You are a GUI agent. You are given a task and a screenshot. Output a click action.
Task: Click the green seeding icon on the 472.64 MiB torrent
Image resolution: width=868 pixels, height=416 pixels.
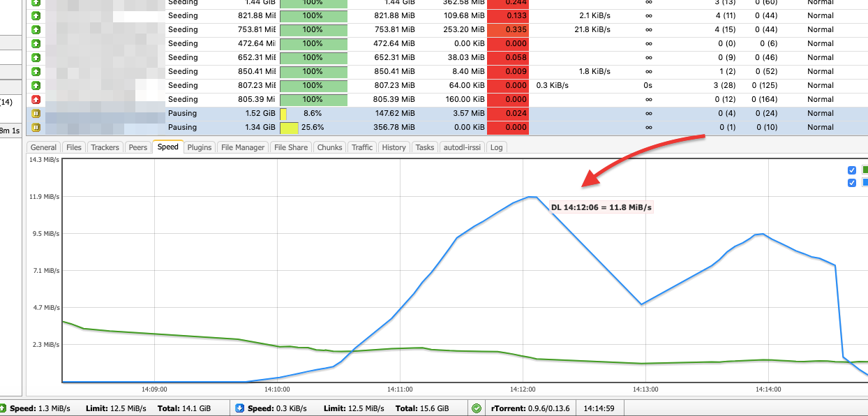pyautogui.click(x=36, y=43)
